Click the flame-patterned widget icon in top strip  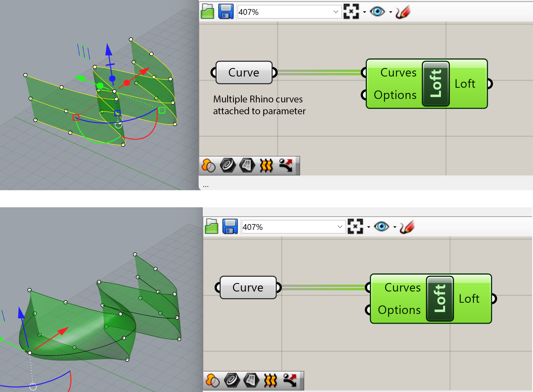tap(266, 166)
